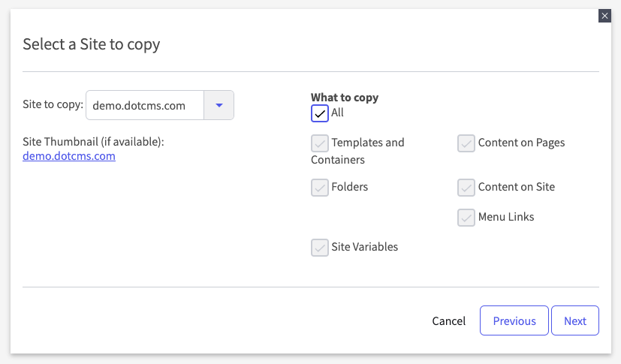This screenshot has width=621, height=364.
Task: Toggle the Folders checkbox
Action: (320, 187)
